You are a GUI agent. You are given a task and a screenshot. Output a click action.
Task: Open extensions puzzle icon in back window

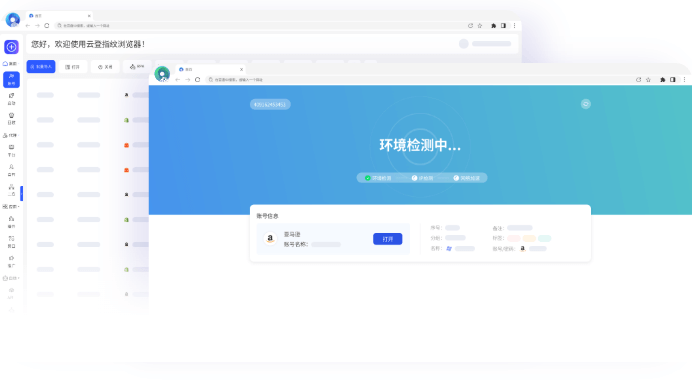tap(493, 26)
